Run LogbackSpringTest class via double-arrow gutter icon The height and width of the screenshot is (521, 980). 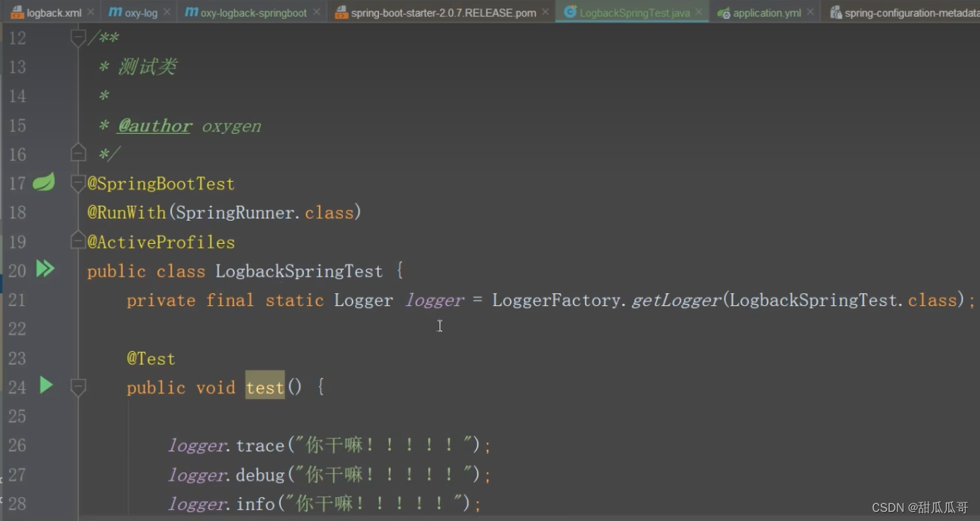[45, 269]
